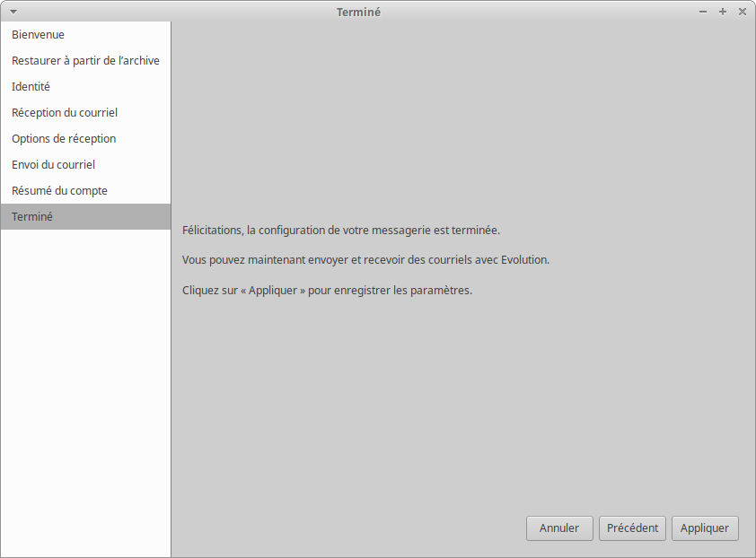Open the window menu arrow in title bar
The height and width of the screenshot is (558, 756).
[13, 12]
